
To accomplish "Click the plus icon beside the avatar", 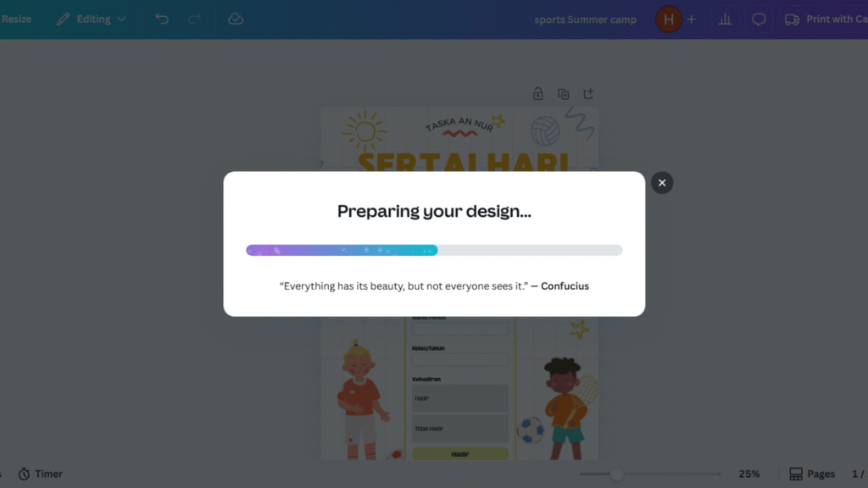I will click(691, 19).
